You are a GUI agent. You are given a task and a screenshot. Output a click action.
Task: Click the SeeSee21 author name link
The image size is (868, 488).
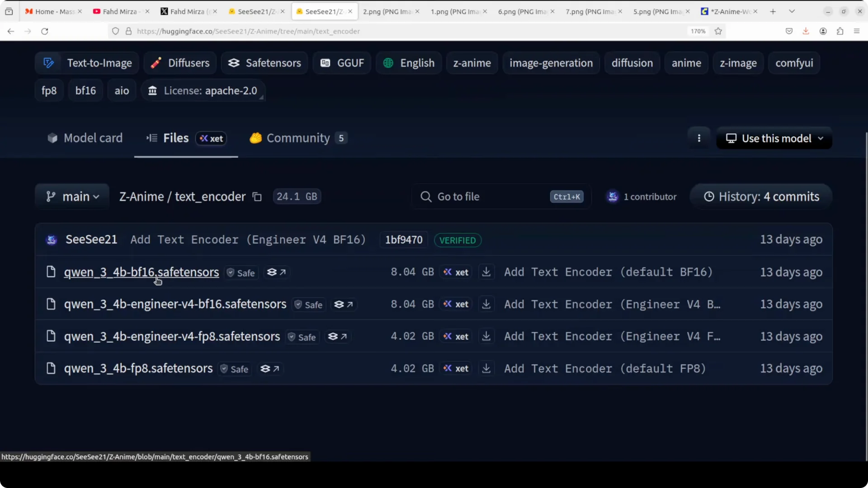[x=91, y=240]
